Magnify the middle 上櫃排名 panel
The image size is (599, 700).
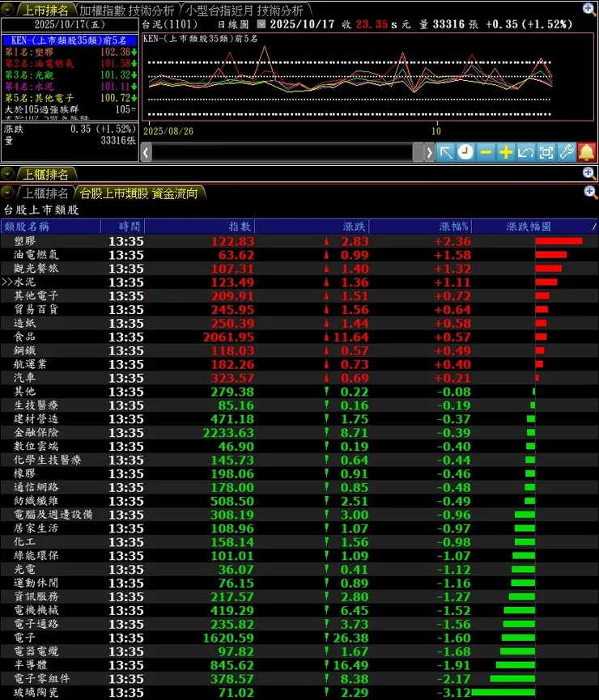pyautogui.click(x=588, y=172)
